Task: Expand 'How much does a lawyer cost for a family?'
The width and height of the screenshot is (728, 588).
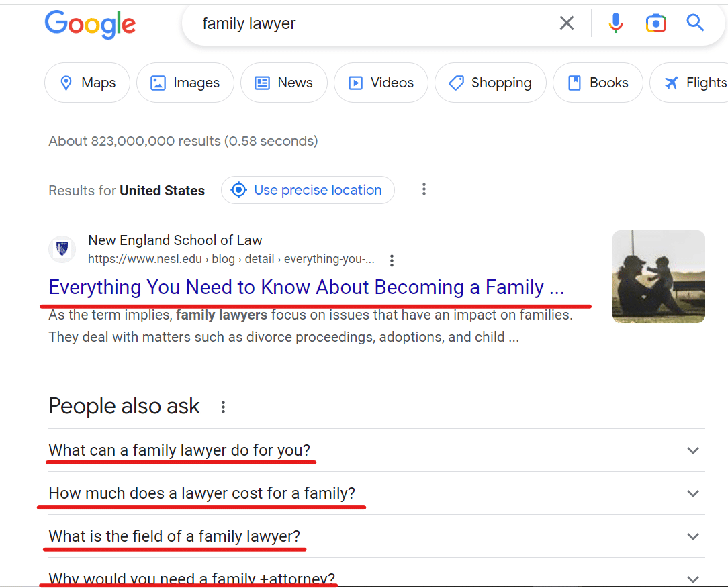Action: (377, 493)
